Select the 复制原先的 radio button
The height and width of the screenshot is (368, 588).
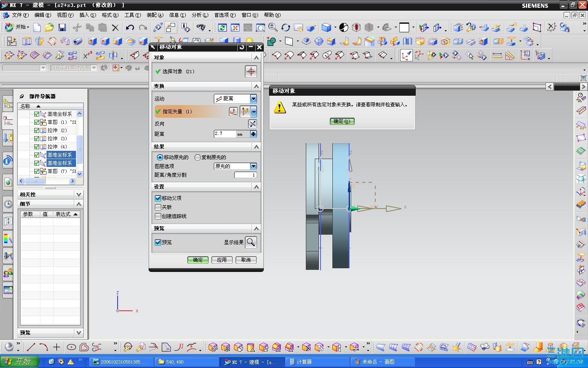(198, 157)
